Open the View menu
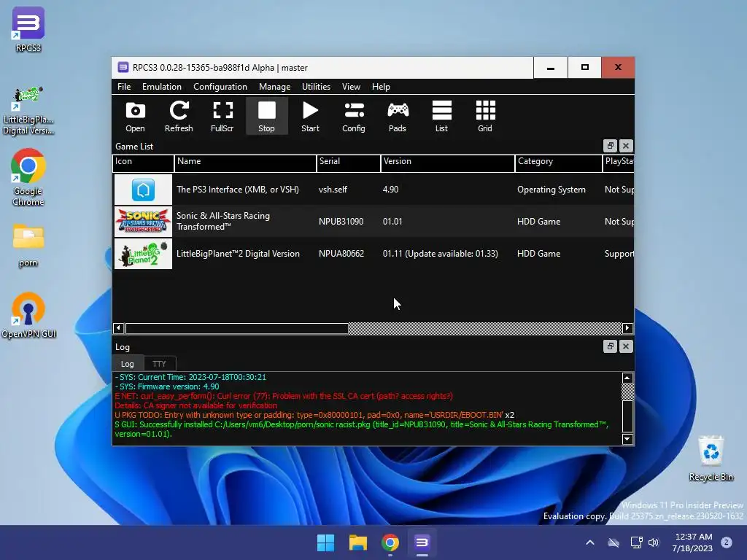This screenshot has height=560, width=747. point(351,87)
